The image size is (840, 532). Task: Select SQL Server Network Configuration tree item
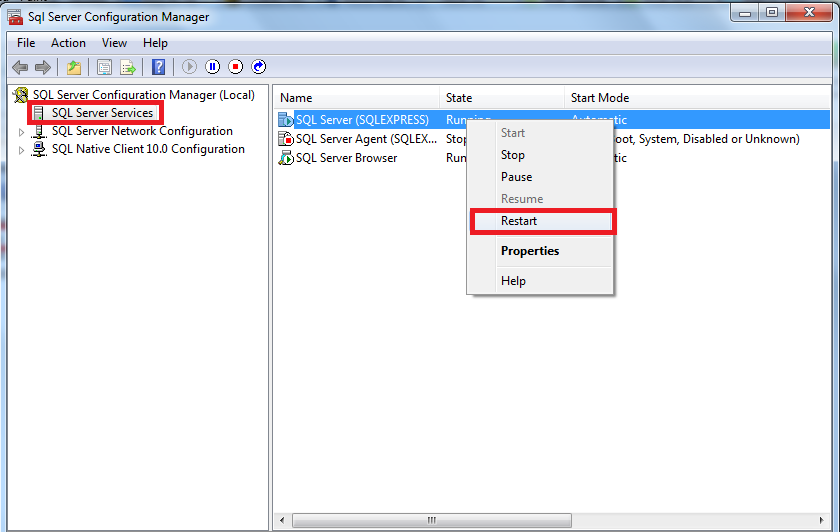[142, 131]
